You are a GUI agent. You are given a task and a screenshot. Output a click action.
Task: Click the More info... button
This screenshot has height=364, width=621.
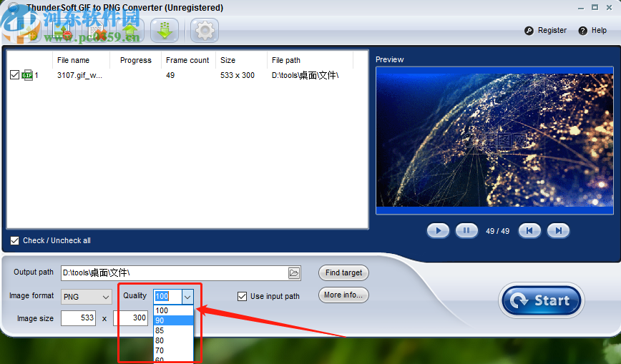(343, 295)
